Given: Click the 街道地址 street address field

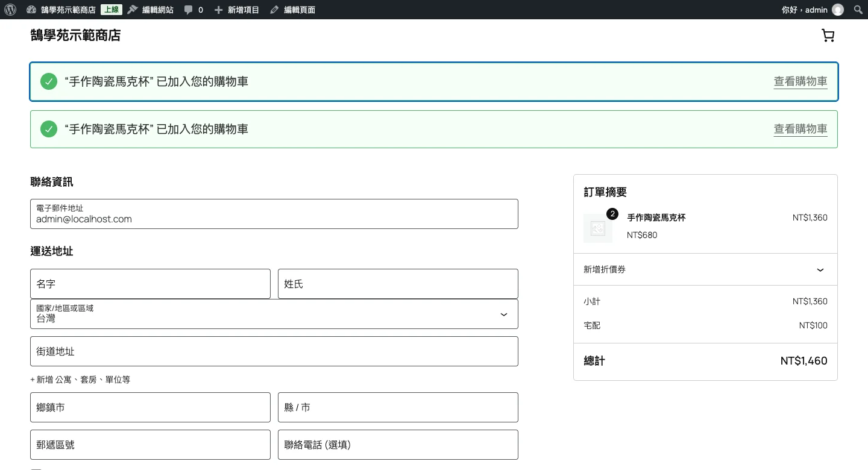Looking at the screenshot, I should [274, 351].
